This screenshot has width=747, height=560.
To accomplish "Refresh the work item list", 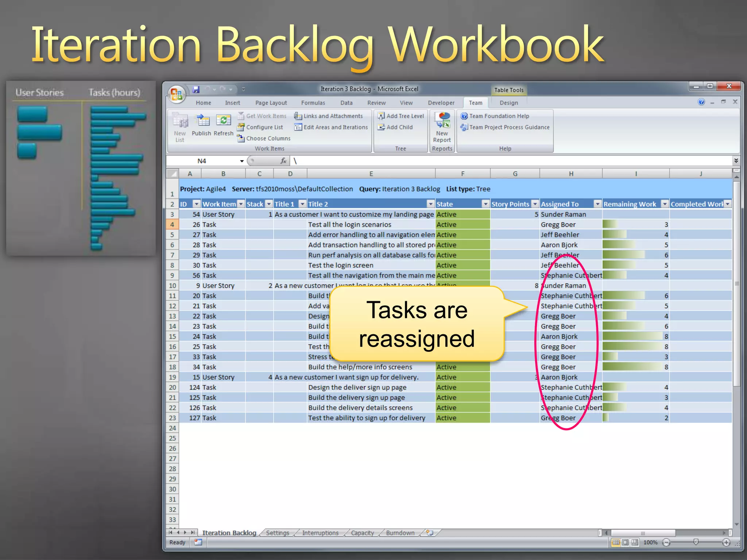I will (223, 125).
